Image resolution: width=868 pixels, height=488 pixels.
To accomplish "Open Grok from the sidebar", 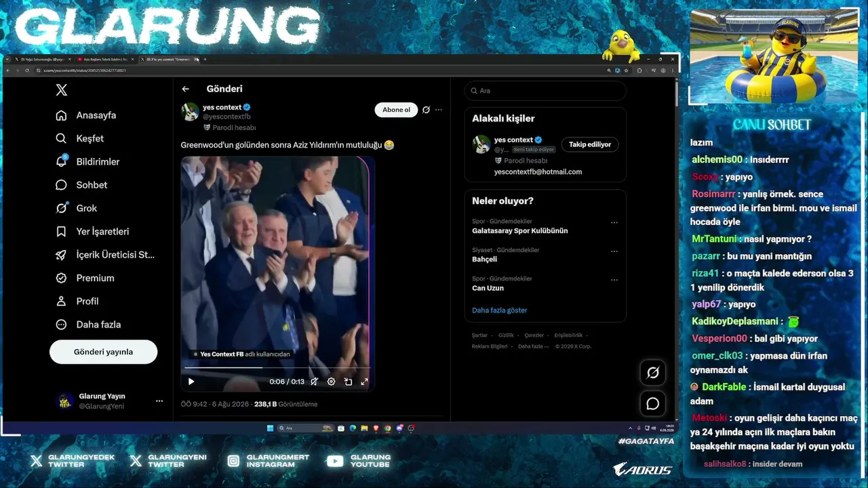I will point(77,208).
